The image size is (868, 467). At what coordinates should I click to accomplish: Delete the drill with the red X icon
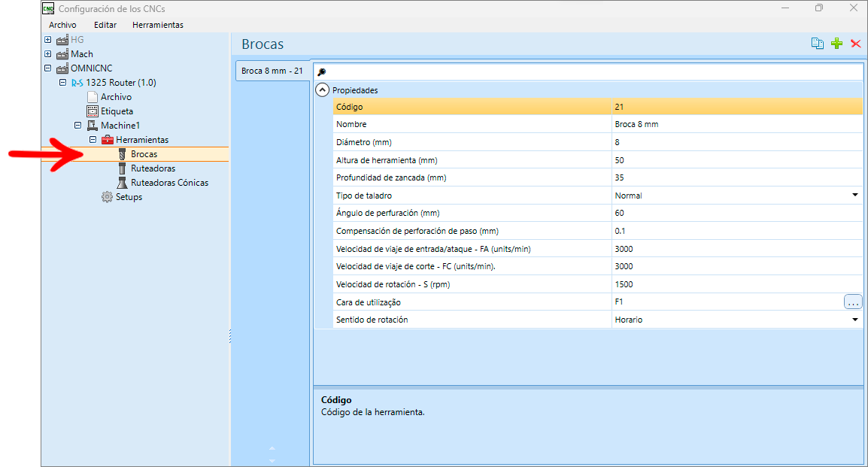coord(855,44)
